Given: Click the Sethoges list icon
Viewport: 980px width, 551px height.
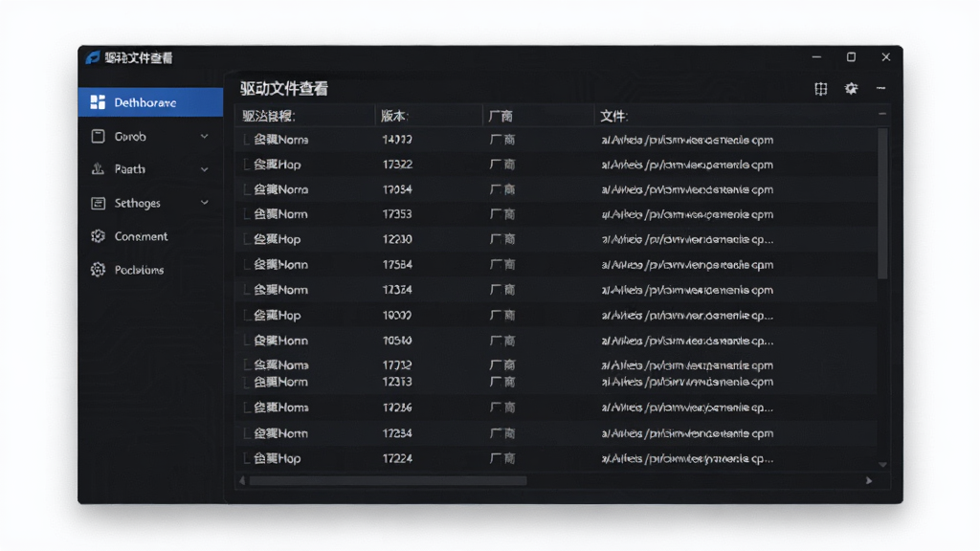Looking at the screenshot, I should pyautogui.click(x=99, y=203).
